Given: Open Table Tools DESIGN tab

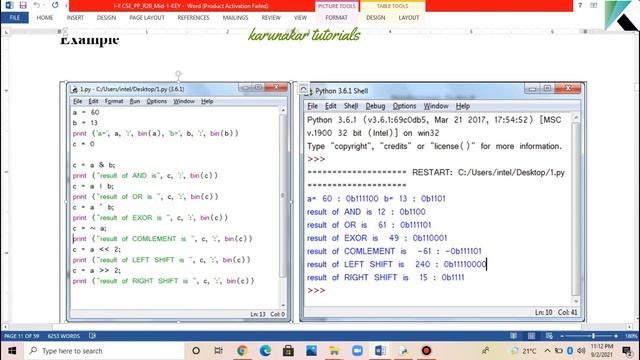Looking at the screenshot, I should point(376,18).
